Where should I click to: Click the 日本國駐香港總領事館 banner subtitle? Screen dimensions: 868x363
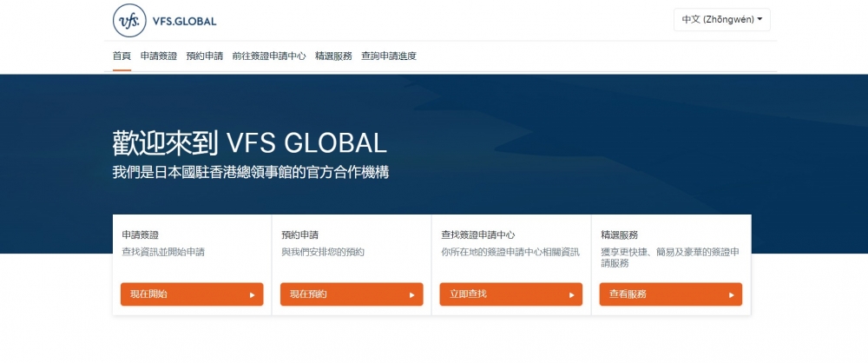pyautogui.click(x=251, y=172)
